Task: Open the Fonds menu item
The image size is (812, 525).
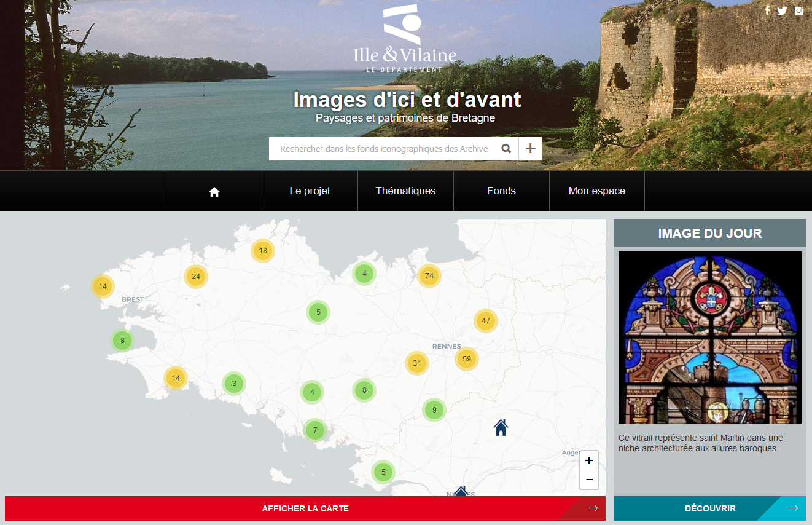Action: (501, 191)
